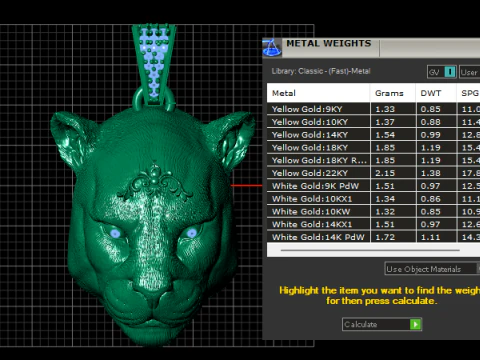
Task: Click the 2.15 grams value for 22KY
Action: (x=385, y=173)
